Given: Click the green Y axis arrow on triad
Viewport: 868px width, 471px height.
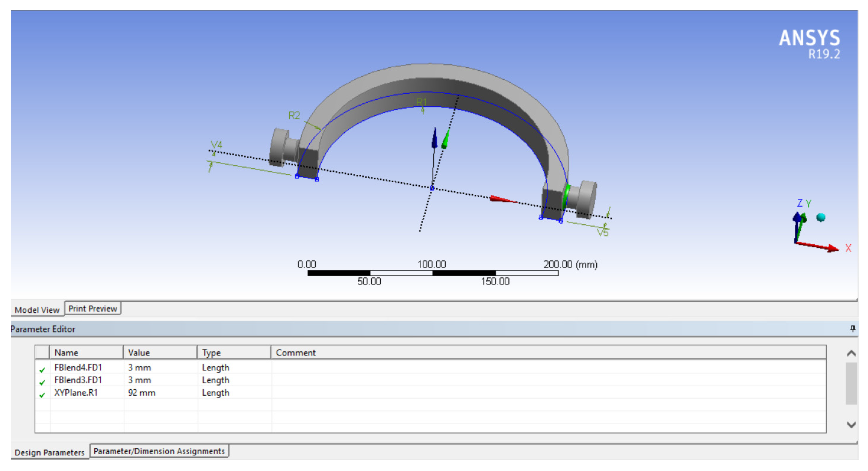Looking at the screenshot, I should (x=804, y=219).
